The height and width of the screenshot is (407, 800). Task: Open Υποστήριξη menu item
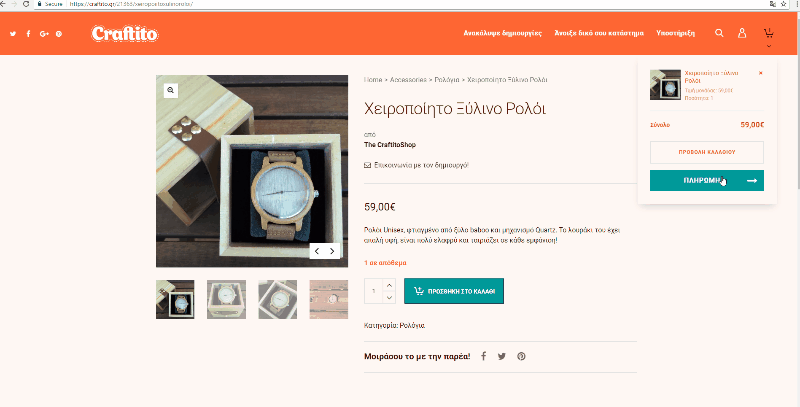[x=676, y=33]
